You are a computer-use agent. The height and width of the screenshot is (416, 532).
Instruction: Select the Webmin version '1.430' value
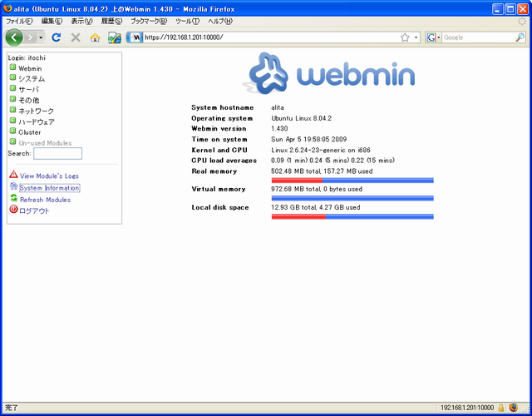pos(279,129)
